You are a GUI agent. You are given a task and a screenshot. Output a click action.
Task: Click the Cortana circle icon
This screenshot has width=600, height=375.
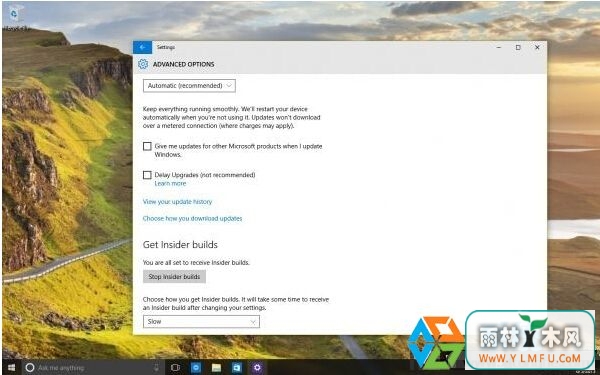coord(29,368)
